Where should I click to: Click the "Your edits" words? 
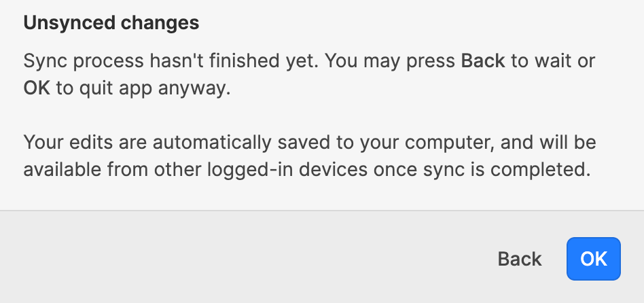[x=60, y=143]
